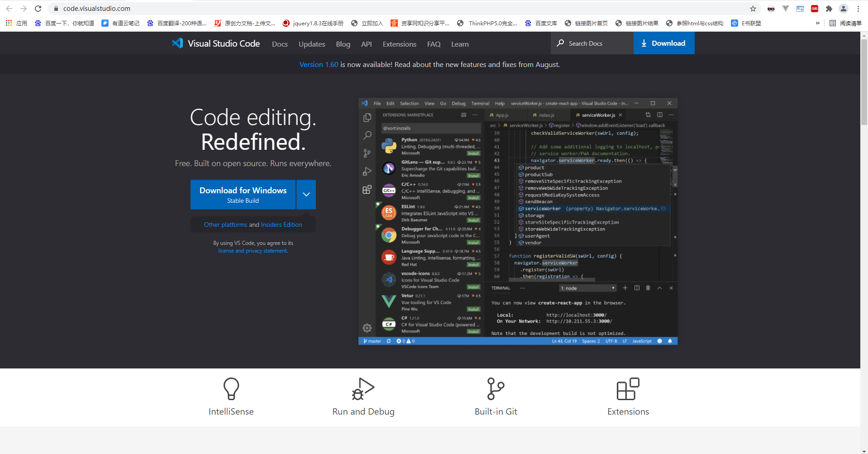Open the 百度文库 bookmark

coord(541,23)
